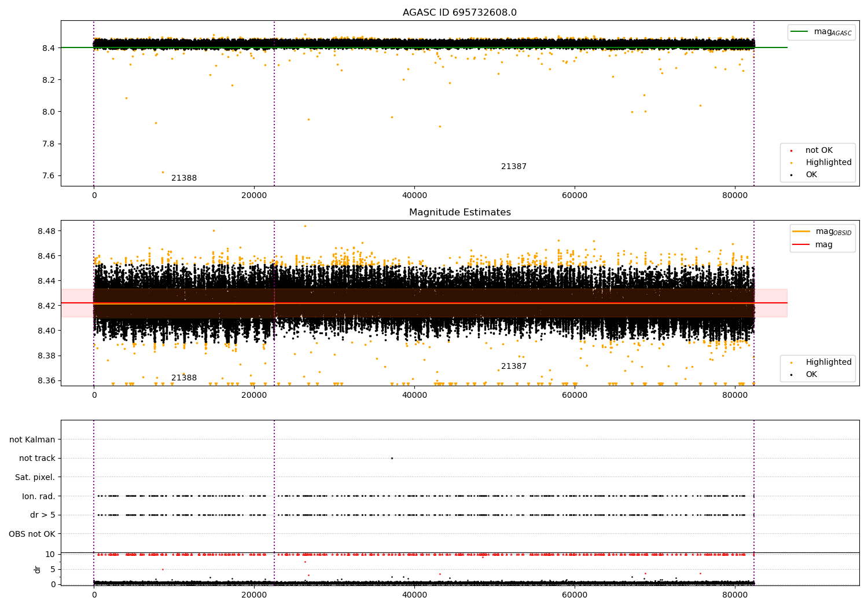Click the 21387 annotation in Magnitude Estimates plot

pos(514,367)
